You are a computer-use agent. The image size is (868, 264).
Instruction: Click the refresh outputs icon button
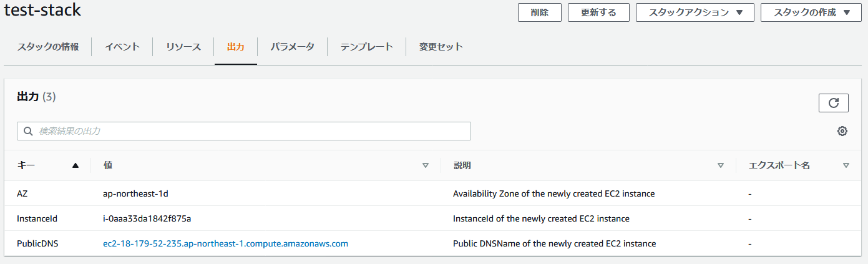(833, 103)
